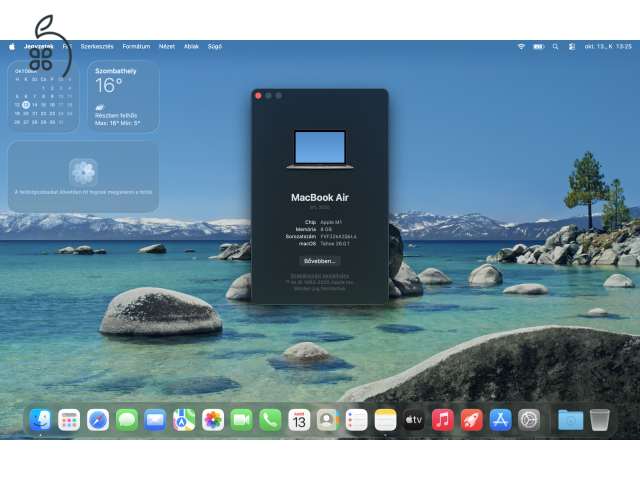Viewport: 640px width, 480px height.
Task: Expand the Súgó menu
Action: 215,47
